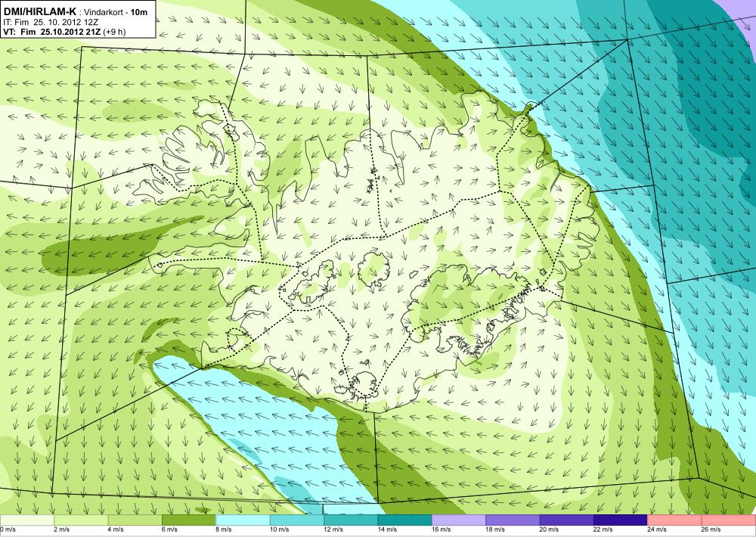Click the 'Vindarkort - 10m' map type text
The image size is (756, 537).
pos(115,12)
